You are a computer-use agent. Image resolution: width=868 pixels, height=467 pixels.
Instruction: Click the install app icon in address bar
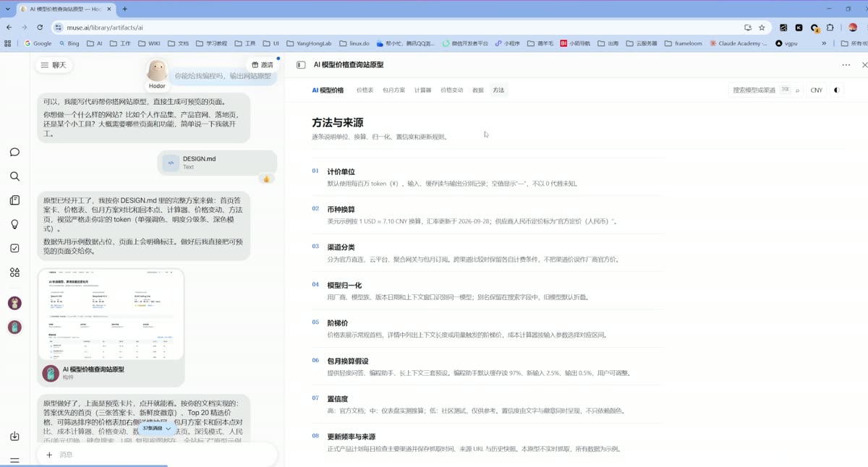[x=747, y=27]
